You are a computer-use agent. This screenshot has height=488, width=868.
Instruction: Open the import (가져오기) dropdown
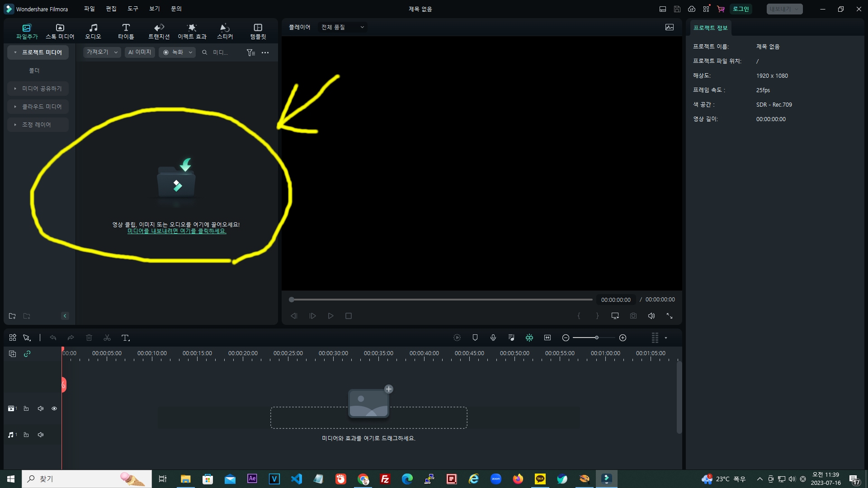(x=102, y=52)
